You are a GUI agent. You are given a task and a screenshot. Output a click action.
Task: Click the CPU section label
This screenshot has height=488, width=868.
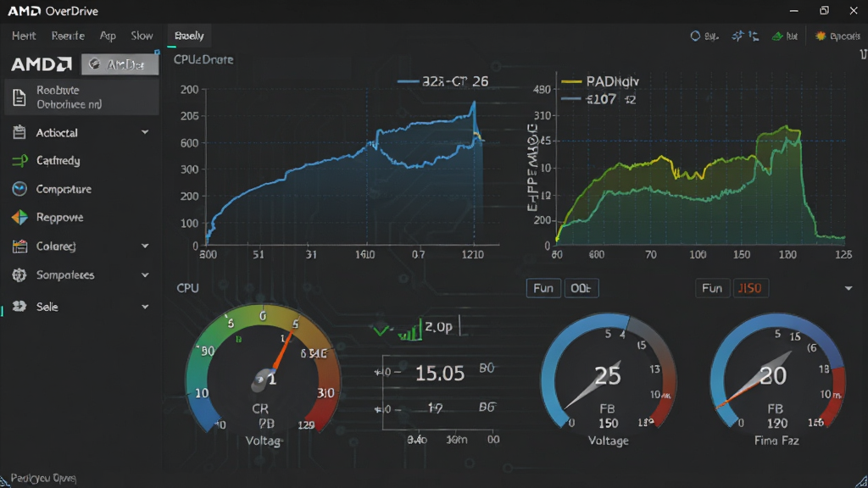[187, 288]
